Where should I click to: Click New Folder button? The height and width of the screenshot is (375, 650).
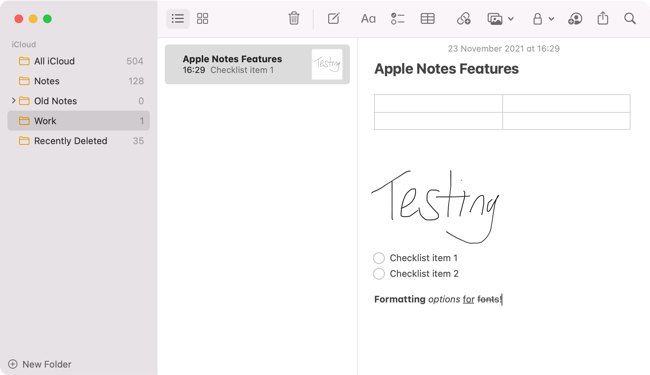pos(40,364)
